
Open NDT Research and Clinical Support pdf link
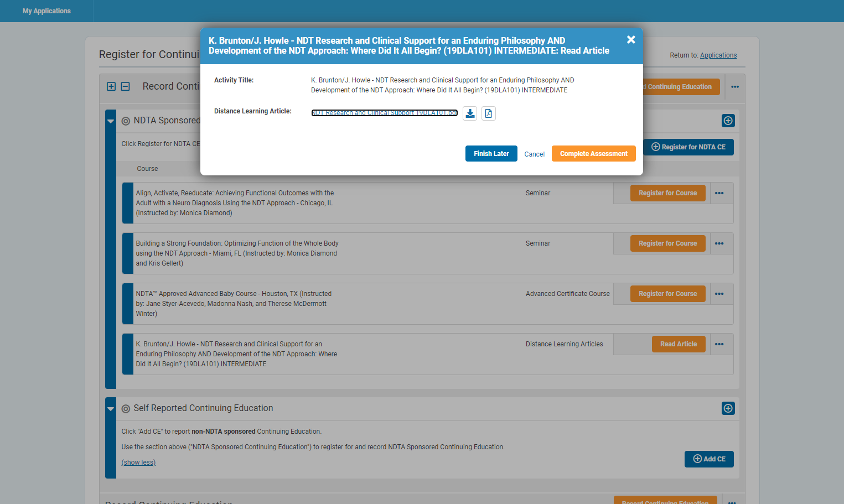[385, 113]
